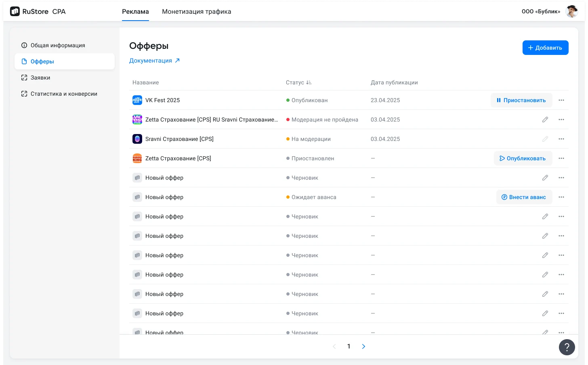Switch to the Монетизация трафика tab
This screenshot has width=588, height=365.
coord(196,11)
